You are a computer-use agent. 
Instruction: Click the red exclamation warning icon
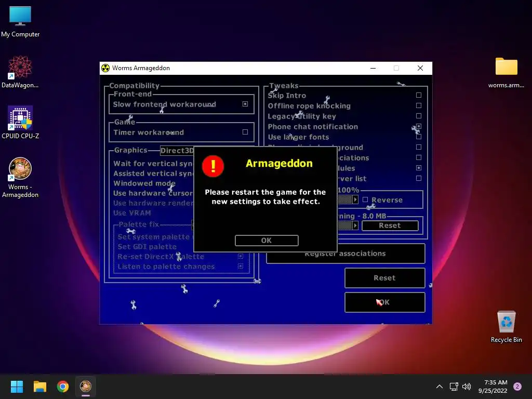pos(212,166)
